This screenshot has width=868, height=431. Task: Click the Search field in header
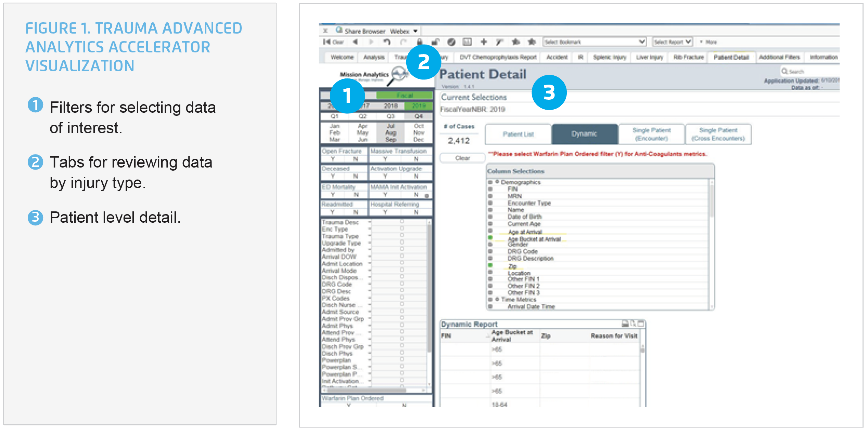[x=808, y=72]
